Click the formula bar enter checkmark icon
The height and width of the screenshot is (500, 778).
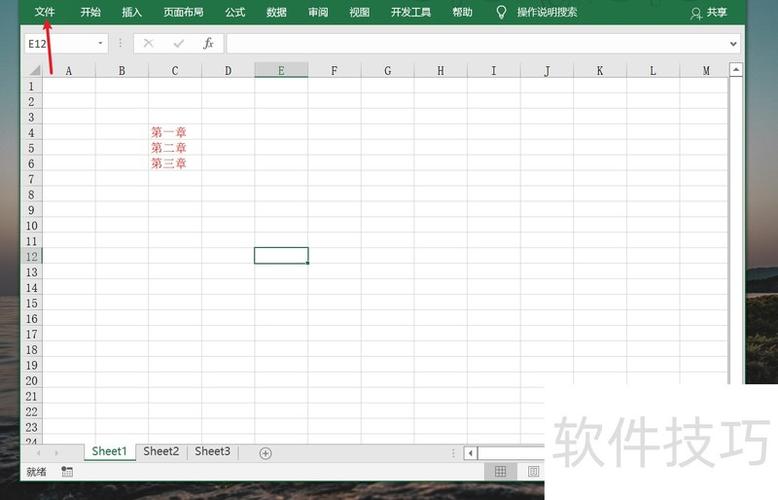pyautogui.click(x=179, y=44)
